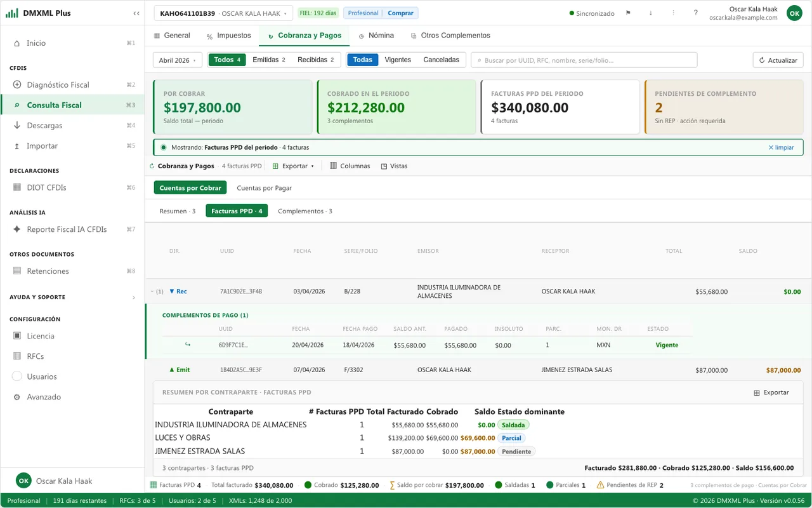This screenshot has height=508, width=812.
Task: Open Retenciones in sidebar
Action: pos(72,271)
